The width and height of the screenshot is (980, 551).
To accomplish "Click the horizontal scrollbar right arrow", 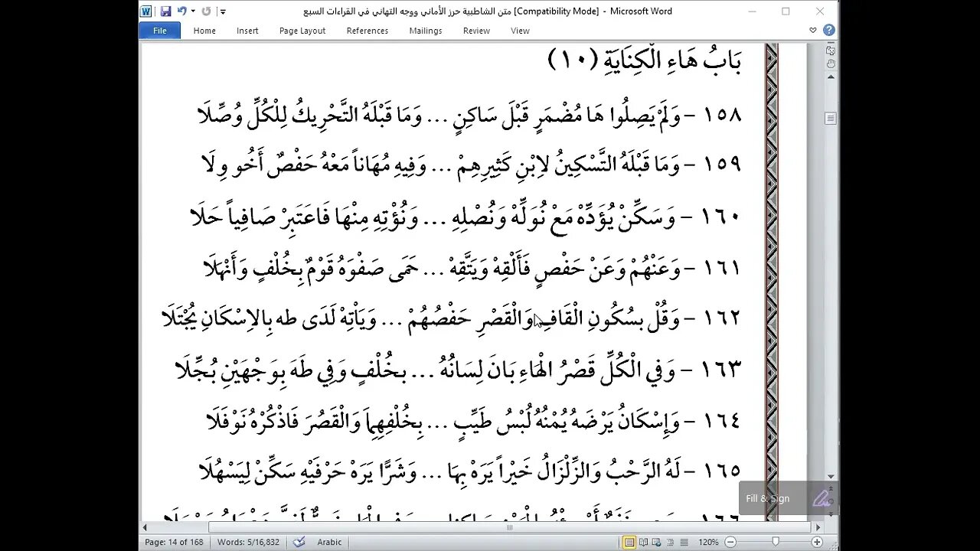I will click(818, 527).
